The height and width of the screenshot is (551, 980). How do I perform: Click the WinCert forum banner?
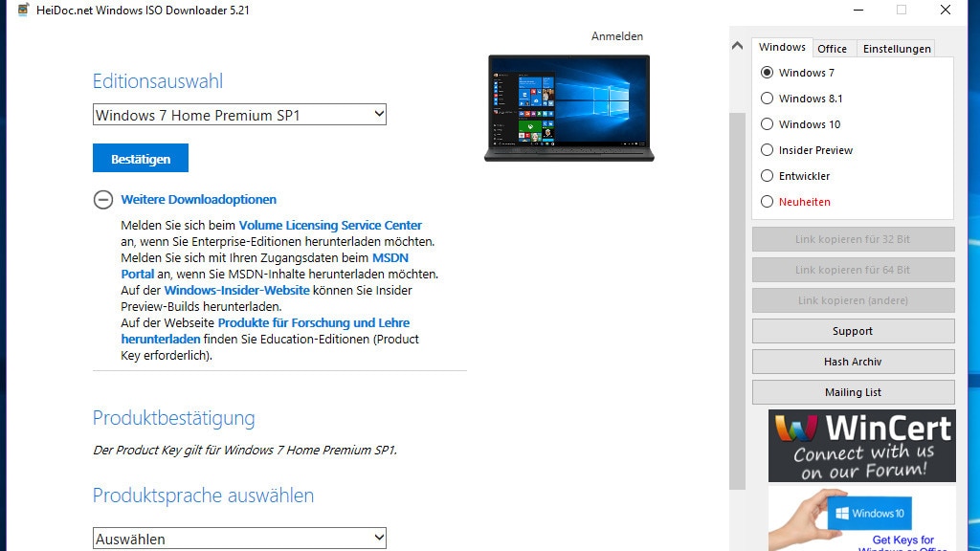click(x=862, y=446)
